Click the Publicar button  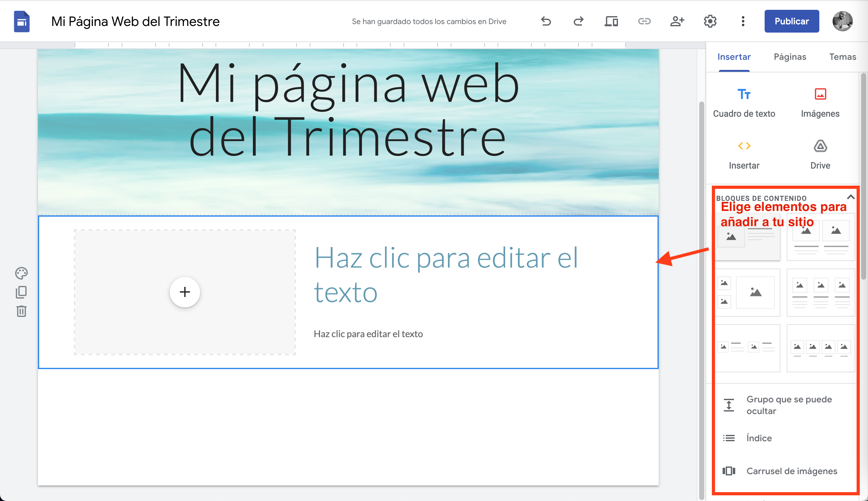792,21
